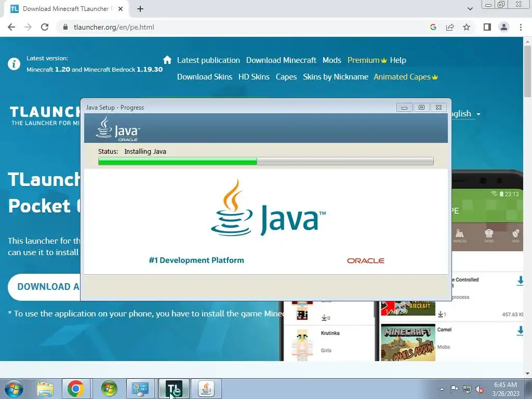
Task: Click the network tray icon
Action: [x=467, y=389]
